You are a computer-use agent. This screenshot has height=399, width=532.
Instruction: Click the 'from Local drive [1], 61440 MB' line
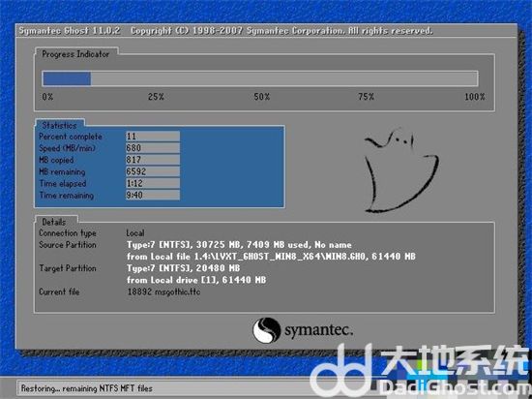196,280
